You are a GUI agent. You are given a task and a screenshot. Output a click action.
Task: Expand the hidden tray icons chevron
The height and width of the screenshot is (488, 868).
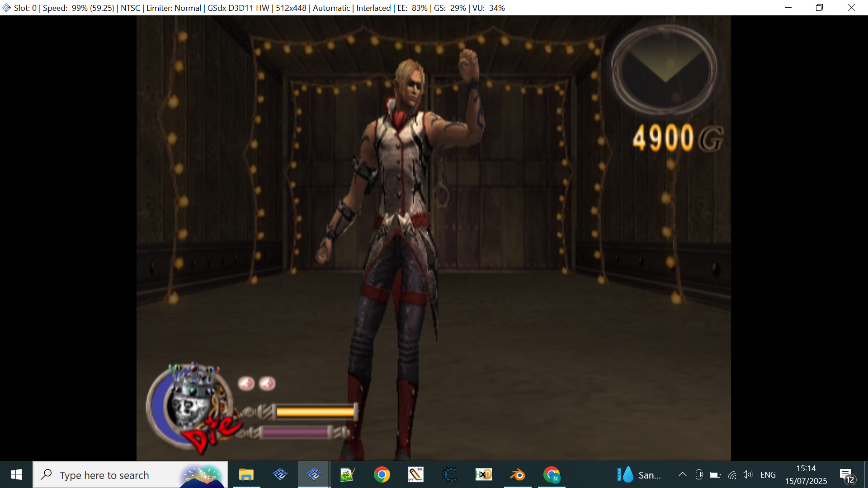point(682,474)
